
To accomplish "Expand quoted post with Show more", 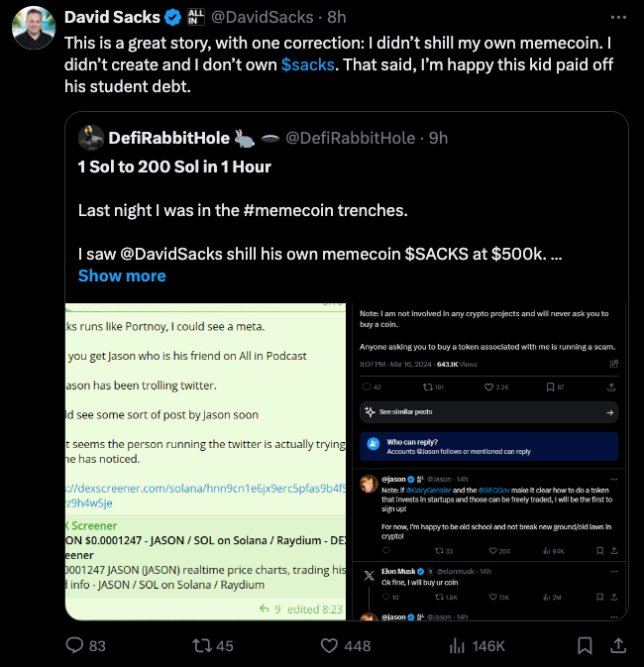I will click(x=122, y=276).
